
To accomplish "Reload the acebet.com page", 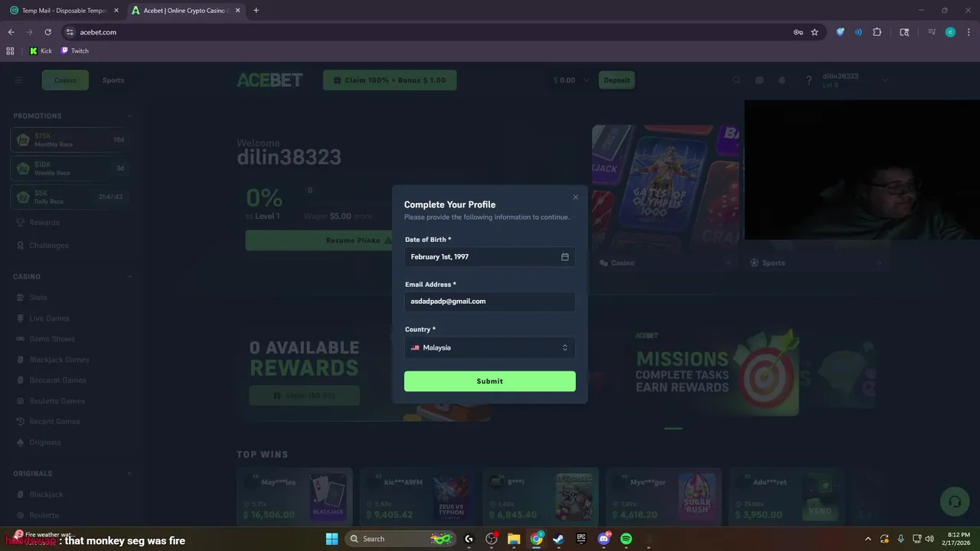I will pos(47,32).
